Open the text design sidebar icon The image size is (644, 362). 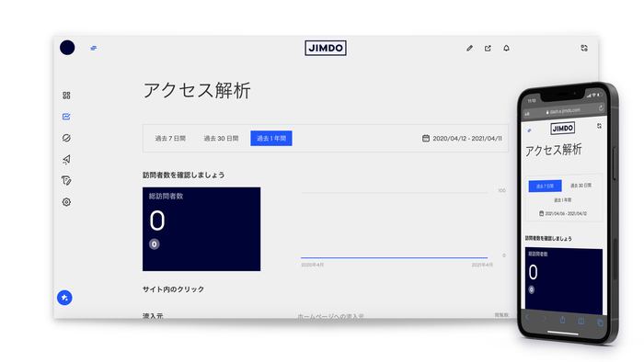66,181
